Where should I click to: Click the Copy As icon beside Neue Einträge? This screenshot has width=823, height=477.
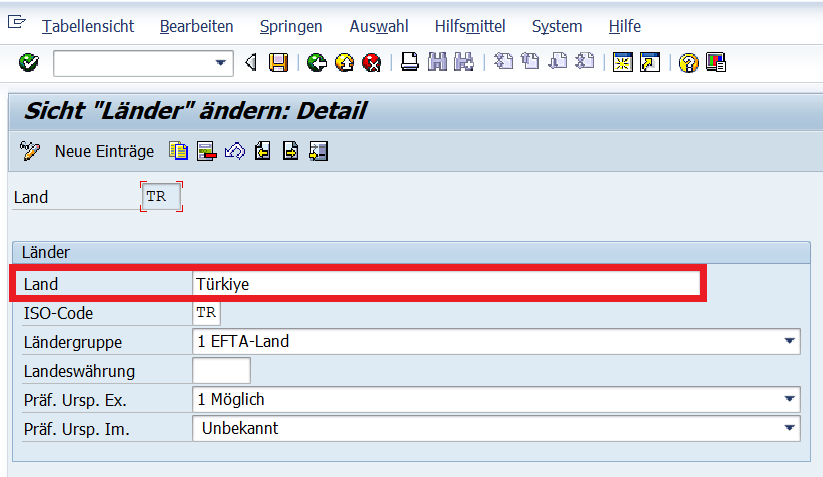[x=179, y=151]
